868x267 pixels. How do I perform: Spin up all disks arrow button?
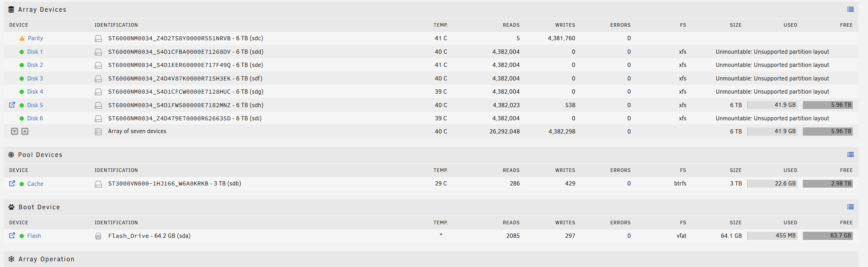(x=25, y=131)
